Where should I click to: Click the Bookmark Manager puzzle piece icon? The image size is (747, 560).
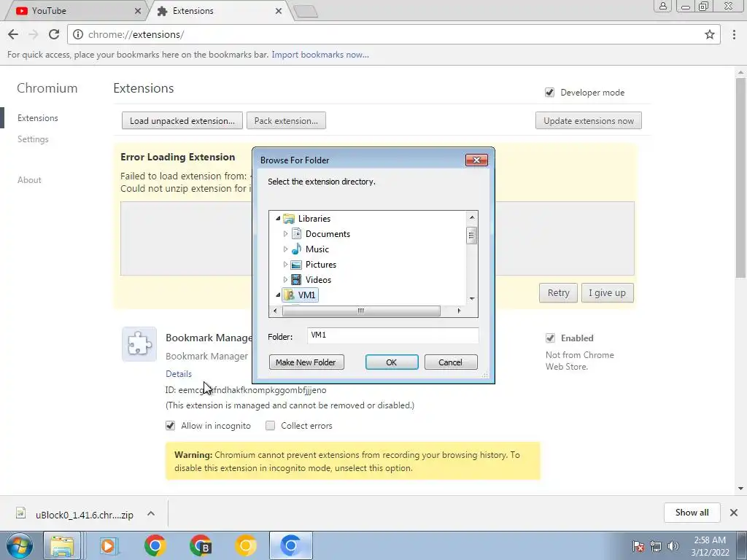[x=139, y=344]
